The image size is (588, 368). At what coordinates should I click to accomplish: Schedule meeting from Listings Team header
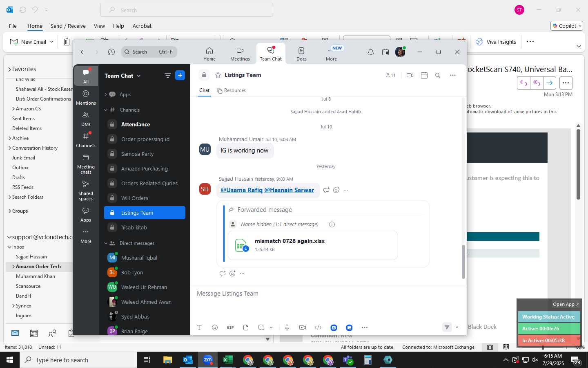coord(424,75)
